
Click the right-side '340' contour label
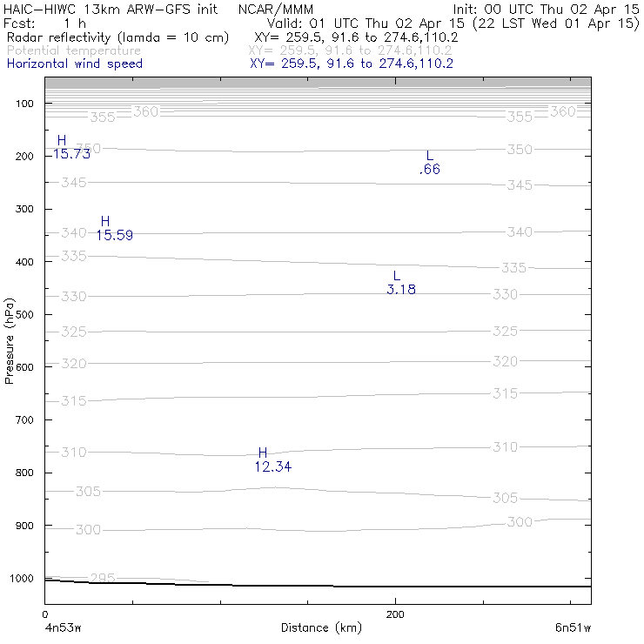520,232
